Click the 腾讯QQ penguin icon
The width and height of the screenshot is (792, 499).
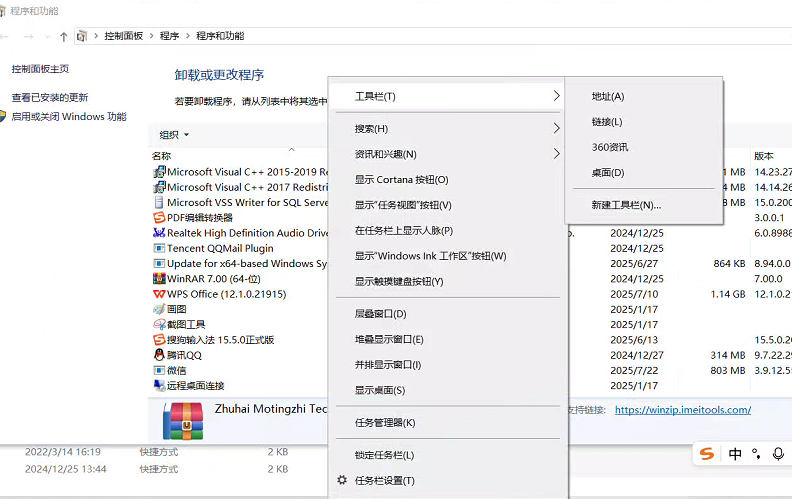159,355
